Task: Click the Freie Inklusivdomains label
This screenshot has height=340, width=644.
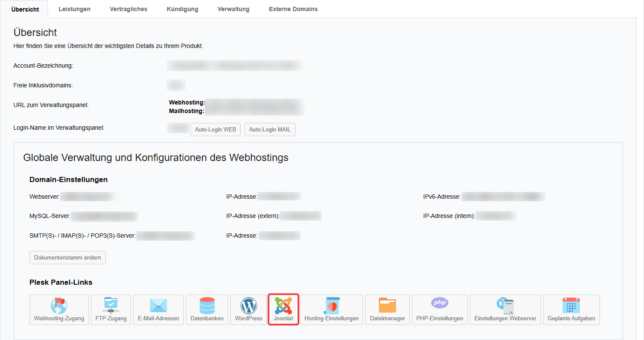Action: (x=43, y=85)
